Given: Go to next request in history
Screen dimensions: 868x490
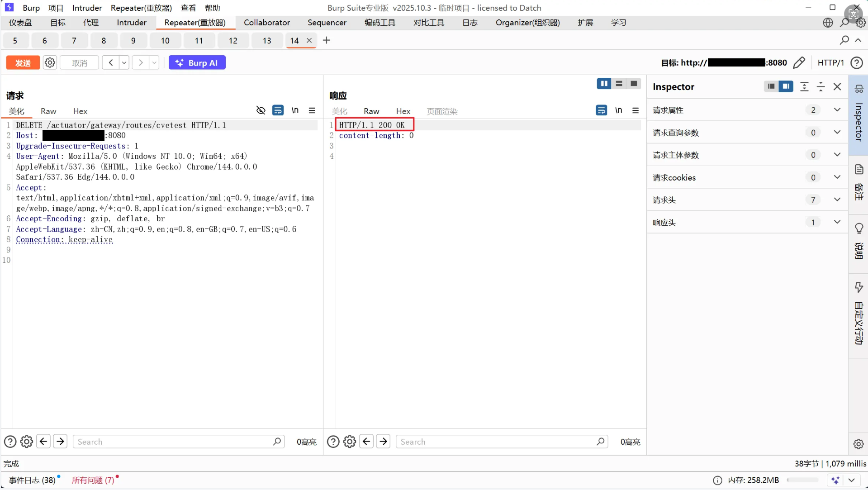Looking at the screenshot, I should coord(141,62).
